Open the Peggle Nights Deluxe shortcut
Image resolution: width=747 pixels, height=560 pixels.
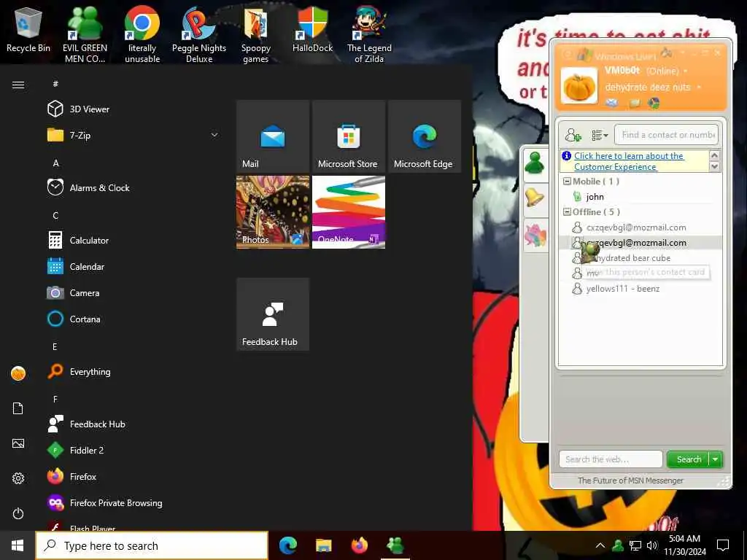[x=199, y=34]
